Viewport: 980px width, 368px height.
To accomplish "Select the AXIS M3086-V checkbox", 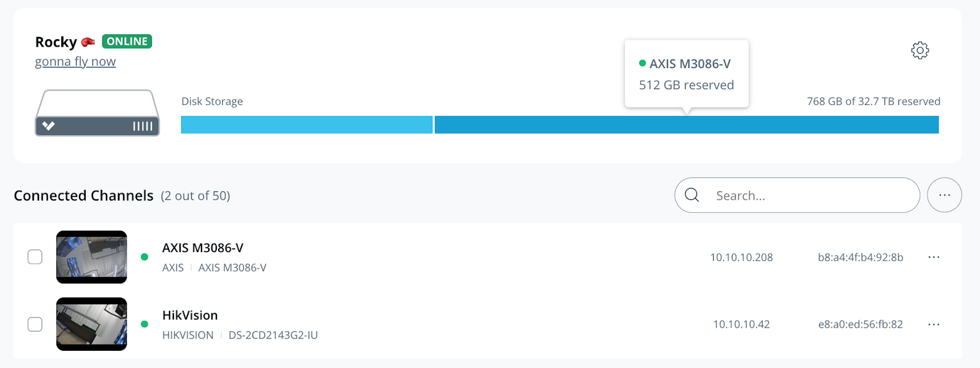I will [x=35, y=257].
